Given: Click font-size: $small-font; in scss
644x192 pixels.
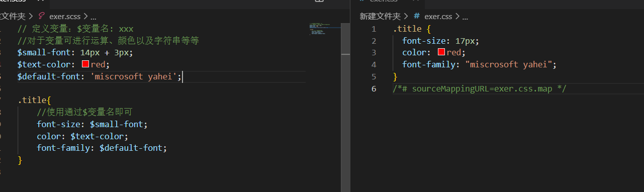Looking at the screenshot, I should coord(92,124).
